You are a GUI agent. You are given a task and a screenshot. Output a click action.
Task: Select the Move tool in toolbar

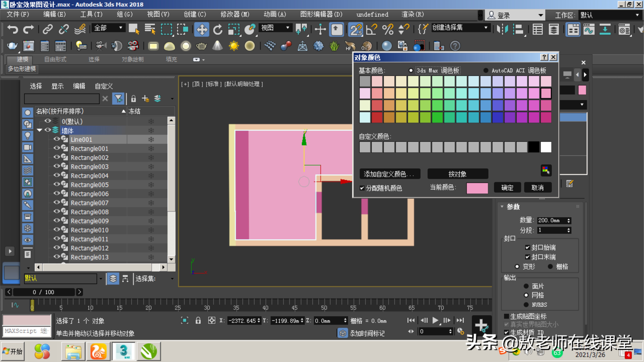pyautogui.click(x=202, y=29)
